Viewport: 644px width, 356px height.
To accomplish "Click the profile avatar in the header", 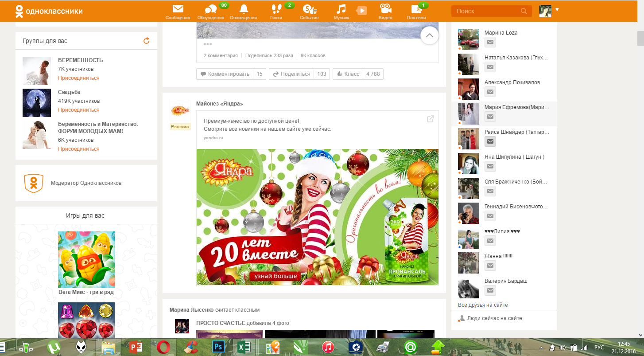I will [545, 11].
